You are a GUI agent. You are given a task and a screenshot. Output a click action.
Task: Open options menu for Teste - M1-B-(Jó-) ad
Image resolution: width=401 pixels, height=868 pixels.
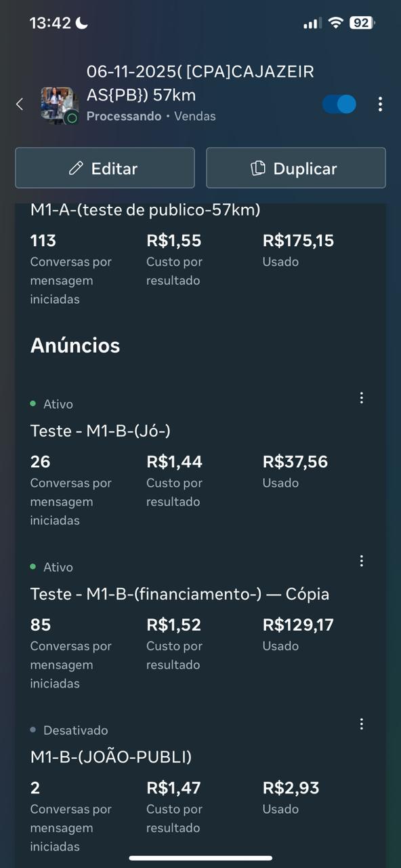click(x=362, y=398)
